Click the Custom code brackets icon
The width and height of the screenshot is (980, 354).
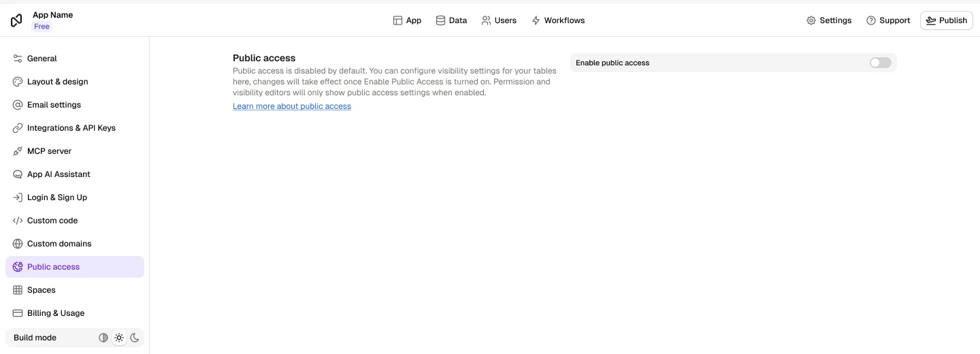point(18,221)
